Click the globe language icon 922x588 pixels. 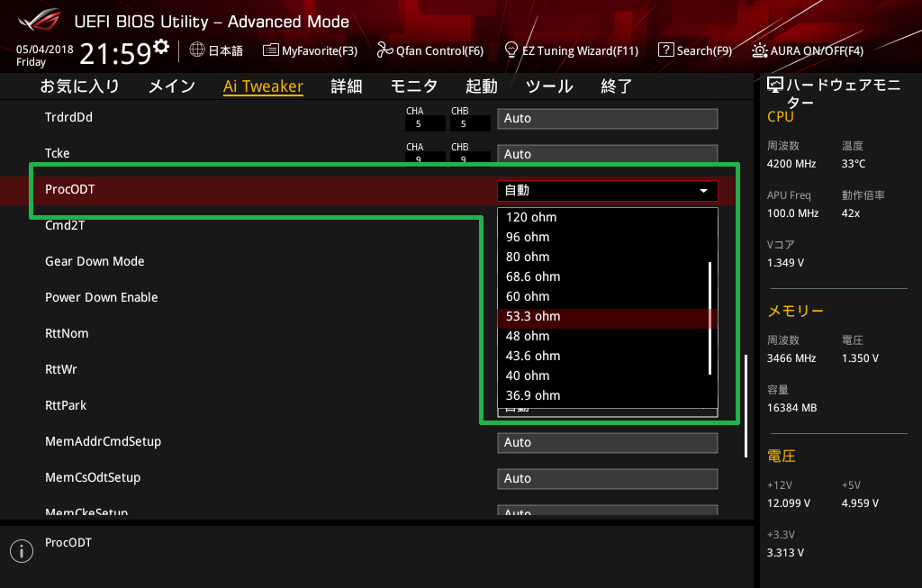coord(197,50)
